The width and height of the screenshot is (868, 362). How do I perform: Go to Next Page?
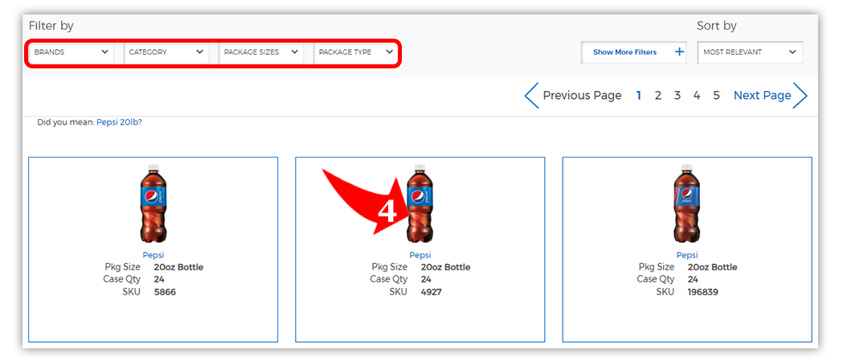point(771,96)
